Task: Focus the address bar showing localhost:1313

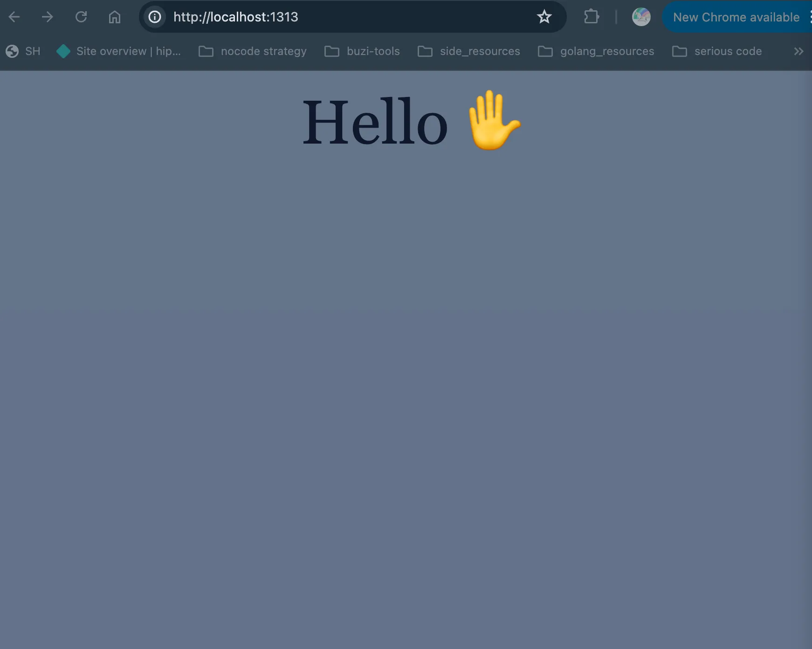Action: (x=352, y=17)
